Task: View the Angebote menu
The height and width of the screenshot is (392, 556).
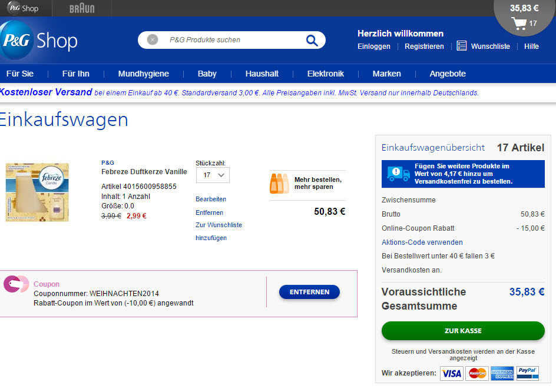Action: [448, 74]
